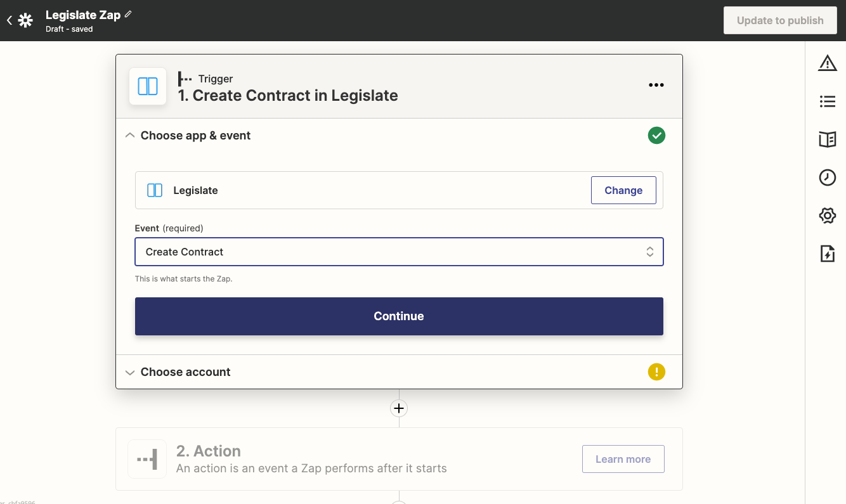Click the Trigger label text

(x=216, y=79)
